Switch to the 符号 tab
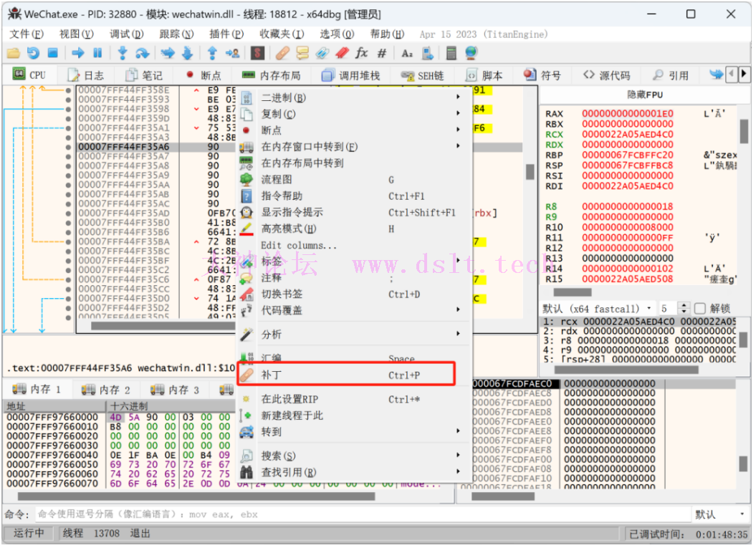This screenshot has height=548, width=756. click(543, 75)
